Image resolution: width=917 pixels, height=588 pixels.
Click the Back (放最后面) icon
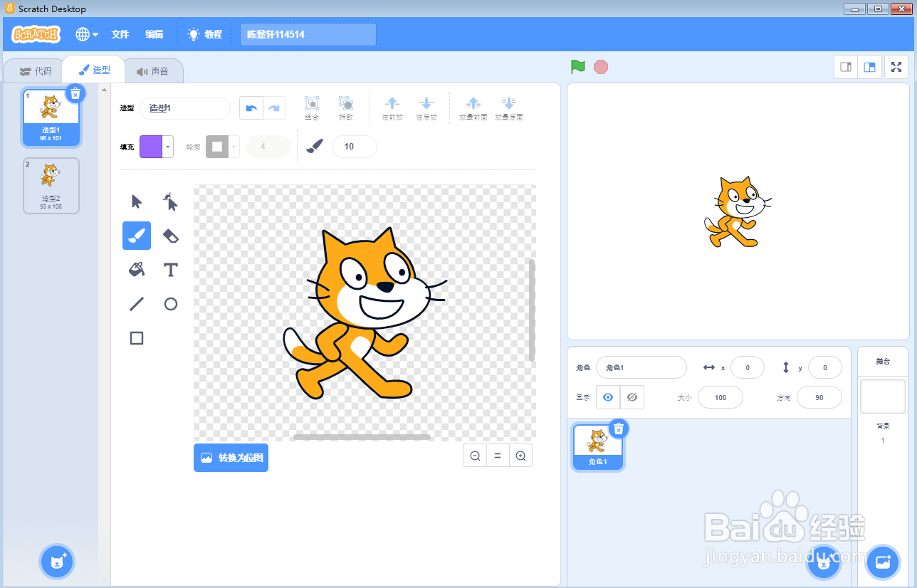509,108
